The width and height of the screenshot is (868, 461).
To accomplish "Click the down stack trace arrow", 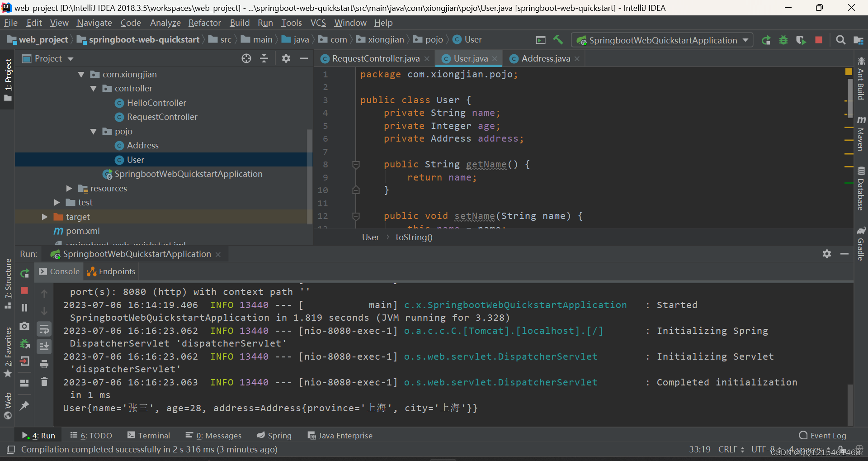I will point(44,311).
